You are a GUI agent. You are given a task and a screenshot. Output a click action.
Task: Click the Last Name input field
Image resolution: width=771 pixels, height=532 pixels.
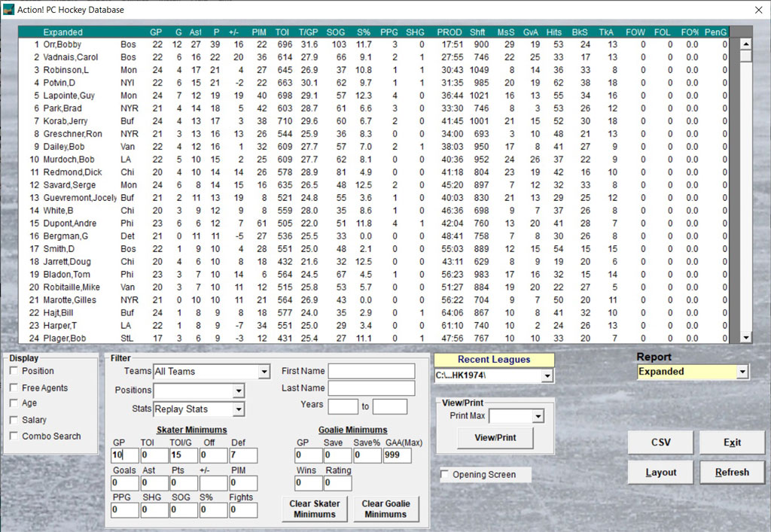370,388
